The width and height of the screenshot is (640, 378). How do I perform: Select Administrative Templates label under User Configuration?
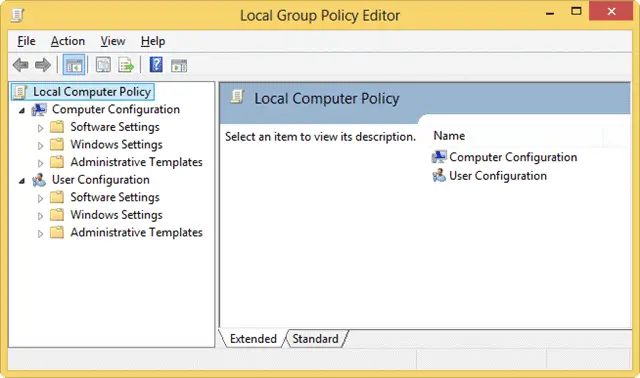click(x=136, y=233)
